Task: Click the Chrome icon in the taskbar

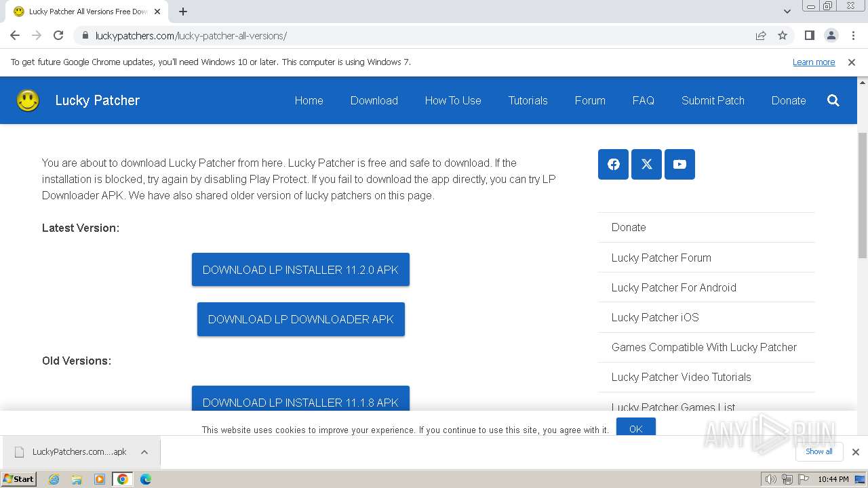Action: 123,479
